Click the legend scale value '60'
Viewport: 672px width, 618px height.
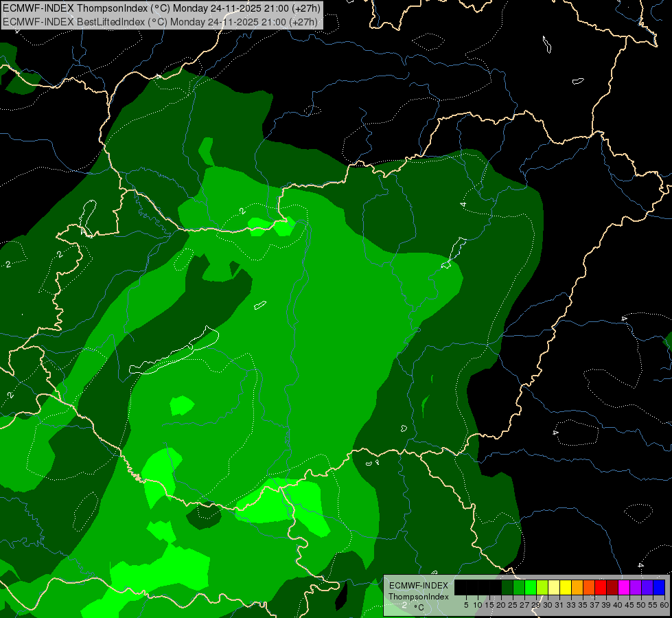coord(664,605)
